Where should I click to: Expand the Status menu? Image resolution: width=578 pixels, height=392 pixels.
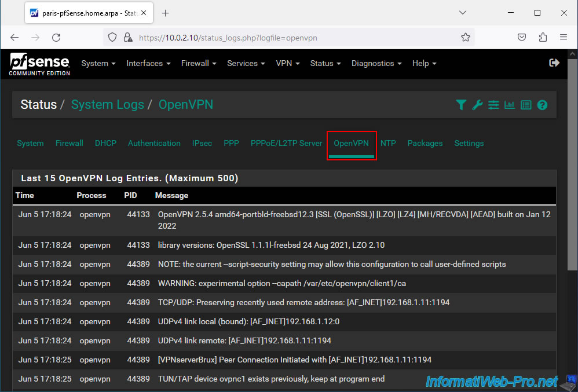(x=325, y=63)
